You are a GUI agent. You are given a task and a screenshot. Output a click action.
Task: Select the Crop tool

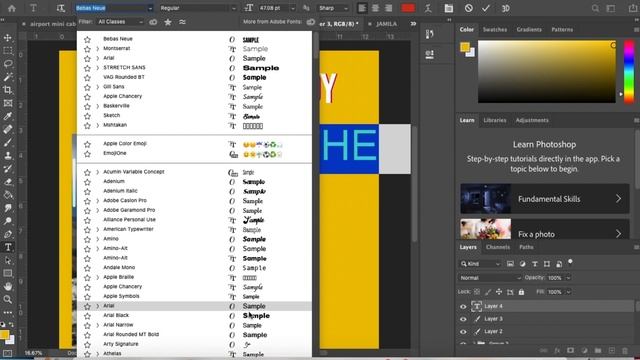[x=8, y=90]
